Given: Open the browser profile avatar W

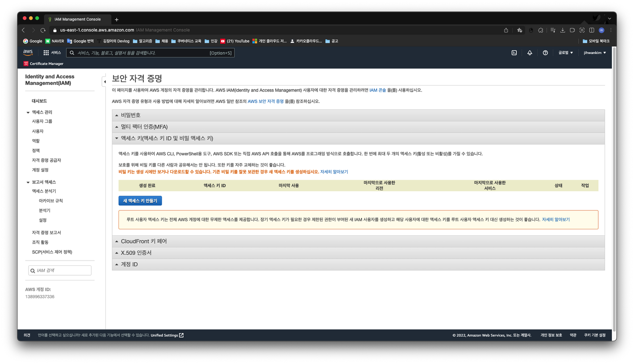Looking at the screenshot, I should click(602, 30).
